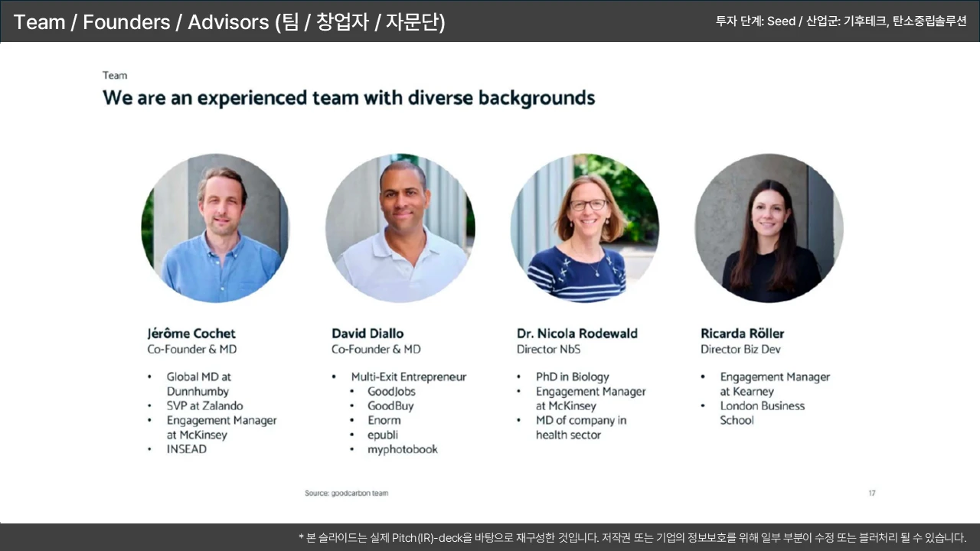Select the David Diallo name heading
This screenshot has height=551, width=980.
point(367,333)
